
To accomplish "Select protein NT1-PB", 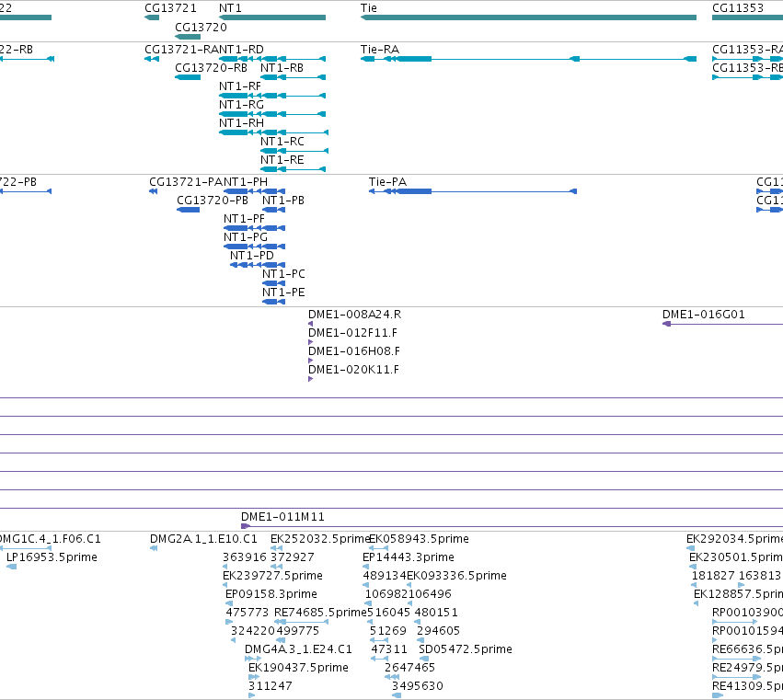I will (273, 210).
